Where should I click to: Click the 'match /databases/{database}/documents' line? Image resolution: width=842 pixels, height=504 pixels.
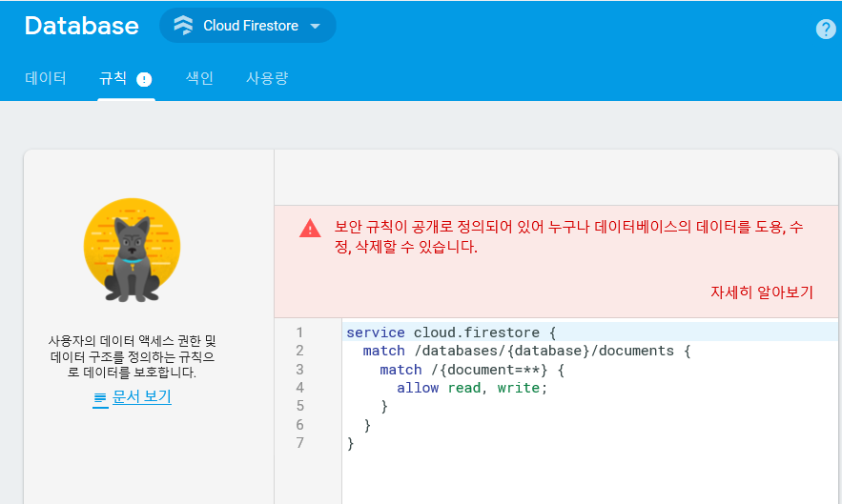click(525, 351)
